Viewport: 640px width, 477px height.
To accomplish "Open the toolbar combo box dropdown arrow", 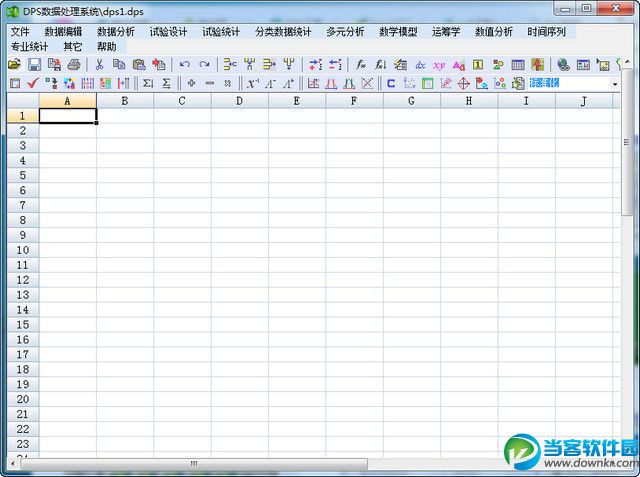I will coord(615,84).
